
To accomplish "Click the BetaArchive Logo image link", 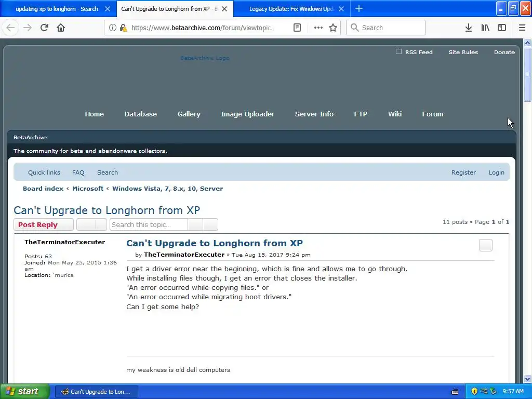I will click(x=205, y=58).
